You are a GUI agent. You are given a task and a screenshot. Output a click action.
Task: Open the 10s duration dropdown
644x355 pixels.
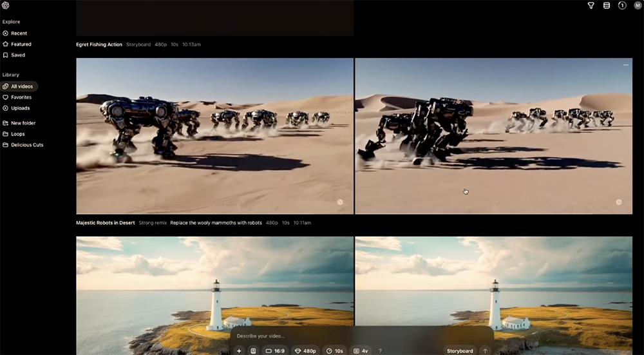(335, 350)
